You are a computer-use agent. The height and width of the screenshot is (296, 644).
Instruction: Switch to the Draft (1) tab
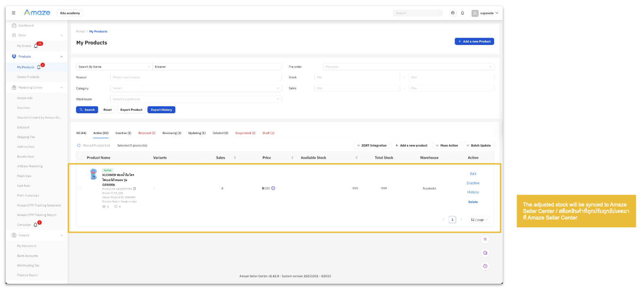click(268, 133)
